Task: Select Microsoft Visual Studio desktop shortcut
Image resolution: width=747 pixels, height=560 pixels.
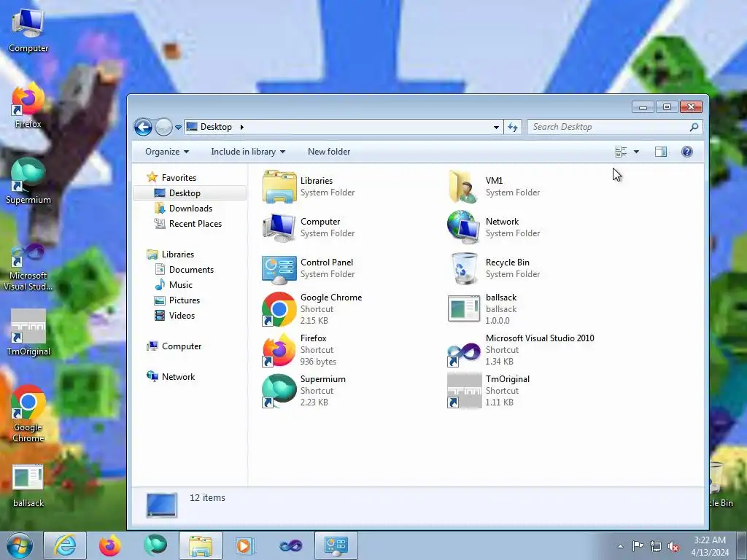Action: click(x=28, y=267)
